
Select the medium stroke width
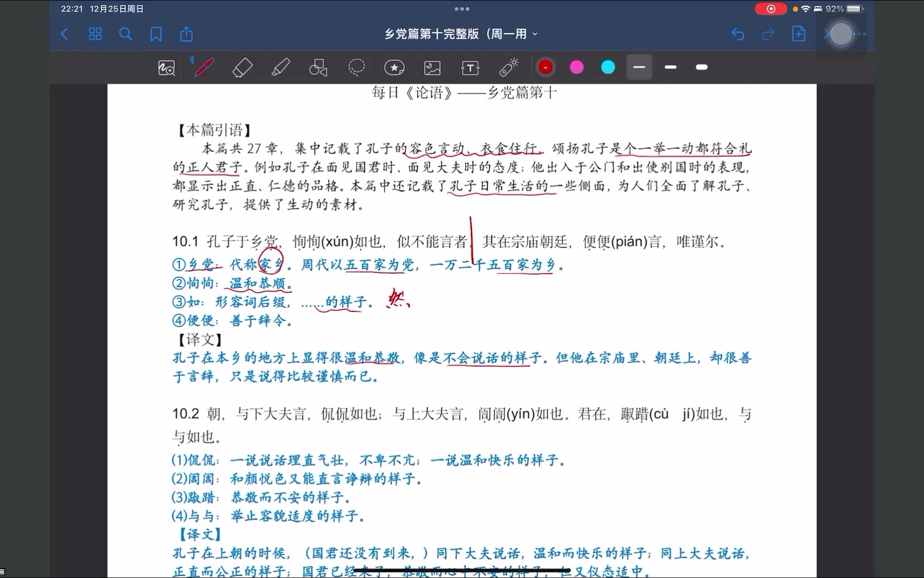[x=671, y=67]
